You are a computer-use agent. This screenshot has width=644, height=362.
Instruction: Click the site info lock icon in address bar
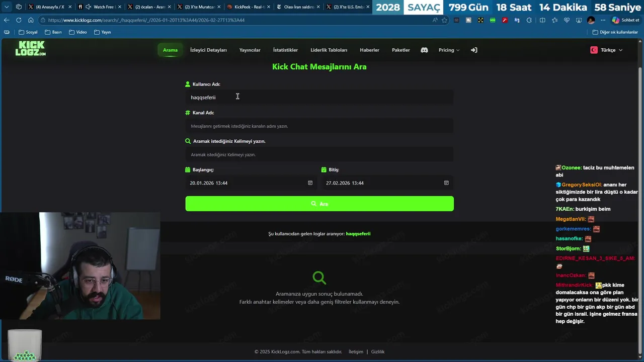tap(43, 20)
